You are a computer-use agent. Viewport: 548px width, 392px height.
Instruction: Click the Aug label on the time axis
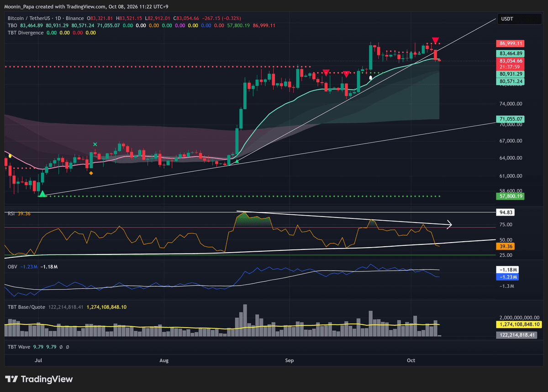(x=164, y=360)
